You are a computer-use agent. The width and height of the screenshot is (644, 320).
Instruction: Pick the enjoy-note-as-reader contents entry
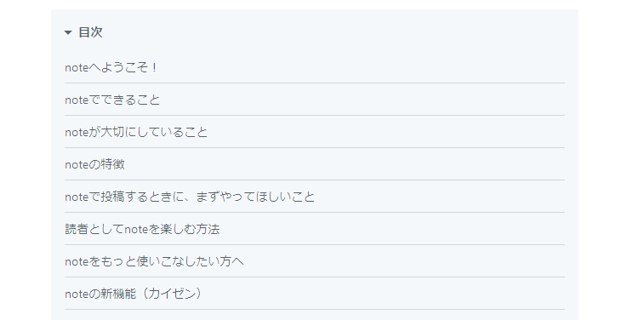tap(142, 229)
